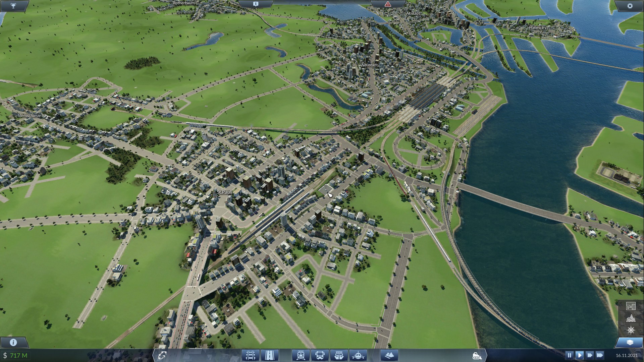The width and height of the screenshot is (644, 362).
Task: Toggle the land use cost layer
Action: [x=631, y=306]
